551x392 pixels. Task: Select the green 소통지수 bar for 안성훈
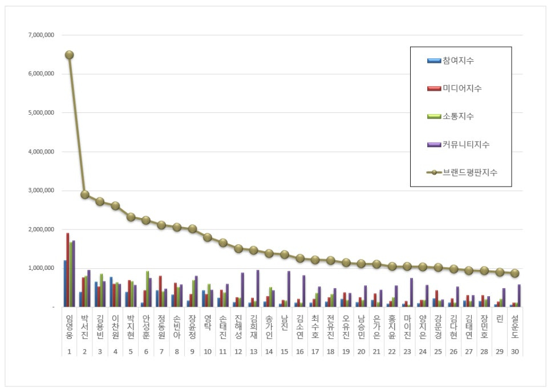pyautogui.click(x=147, y=289)
